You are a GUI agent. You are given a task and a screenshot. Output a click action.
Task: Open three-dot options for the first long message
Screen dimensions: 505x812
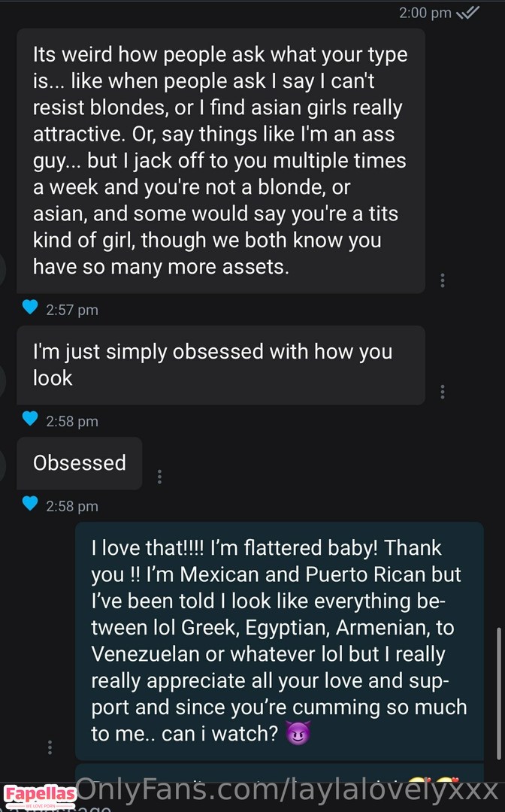click(443, 280)
